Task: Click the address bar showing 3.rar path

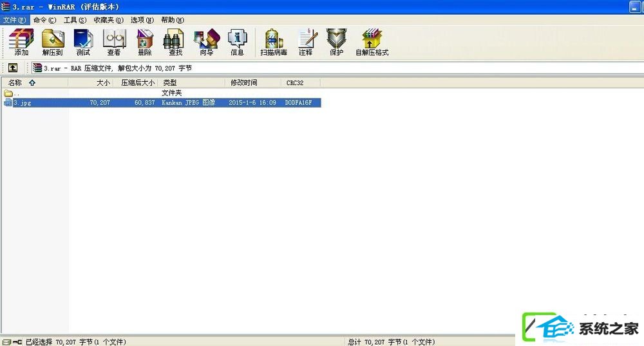Action: coord(337,68)
